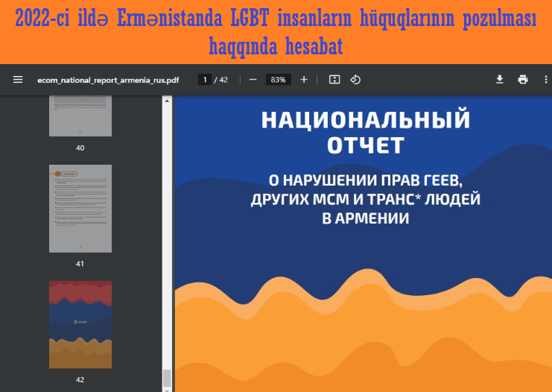Click the НАЦИОНАЛЬНЫЙ ОТЧЕТ heading in the document

click(365, 132)
